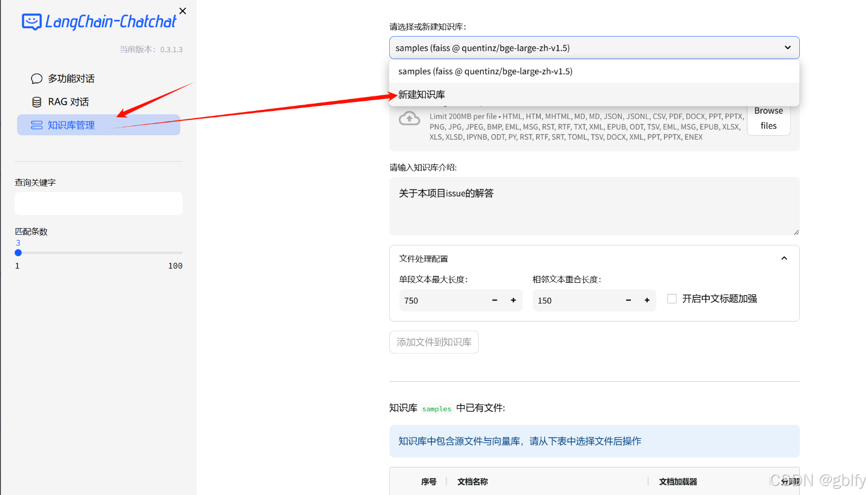Image resolution: width=868 pixels, height=495 pixels.
Task: Click inside the 查询关键字 search field
Action: click(98, 203)
